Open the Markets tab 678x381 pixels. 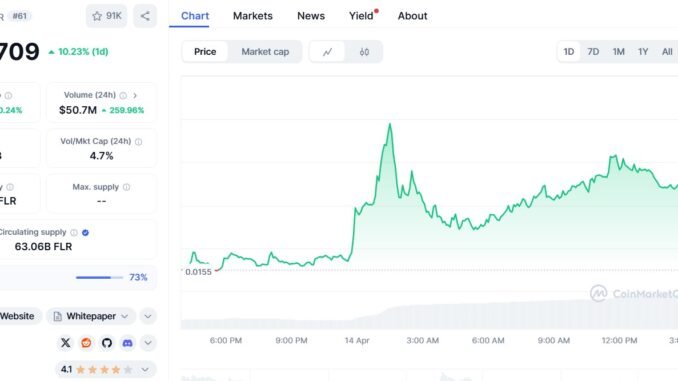coord(253,16)
